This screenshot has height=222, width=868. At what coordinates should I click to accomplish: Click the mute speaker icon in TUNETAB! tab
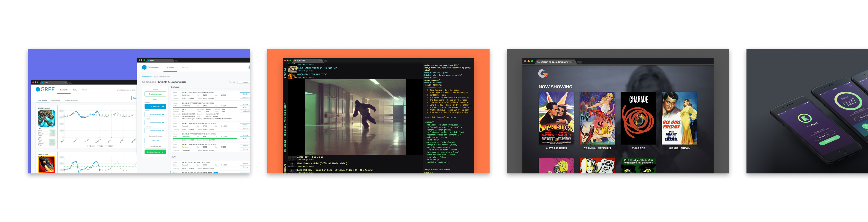pyautogui.click(x=319, y=61)
